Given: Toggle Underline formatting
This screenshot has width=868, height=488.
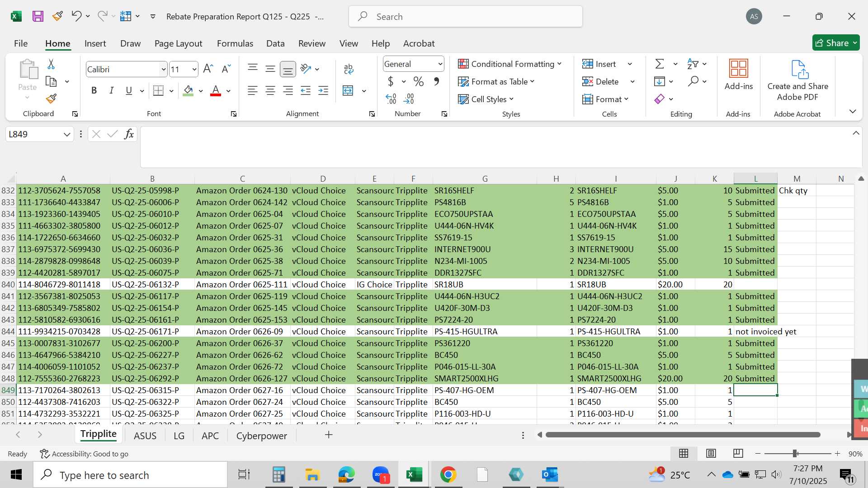Looking at the screenshot, I should (x=129, y=90).
